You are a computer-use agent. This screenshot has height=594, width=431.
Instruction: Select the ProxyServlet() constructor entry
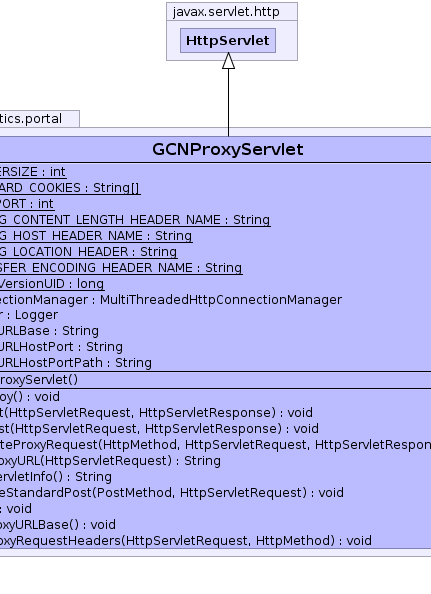39,380
